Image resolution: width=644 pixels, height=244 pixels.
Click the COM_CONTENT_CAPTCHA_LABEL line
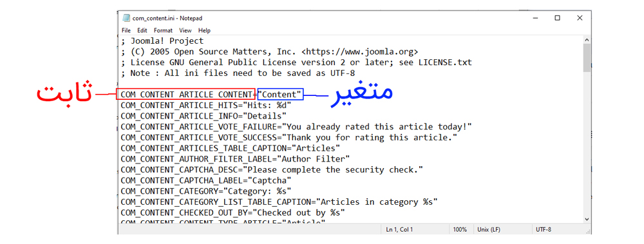206,180
